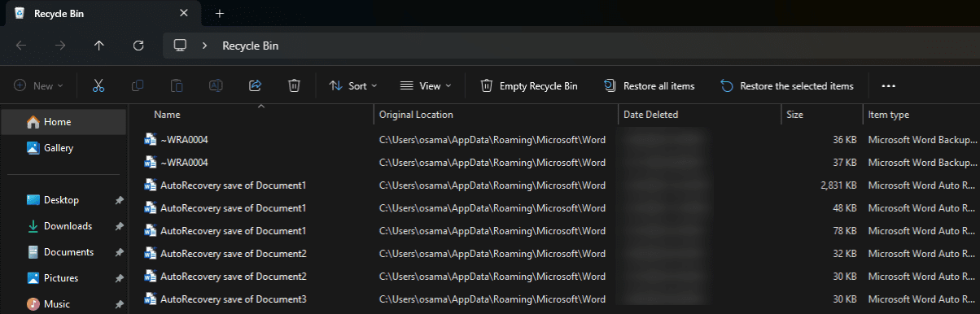
Task: Open Music in the sidebar
Action: pos(63,304)
